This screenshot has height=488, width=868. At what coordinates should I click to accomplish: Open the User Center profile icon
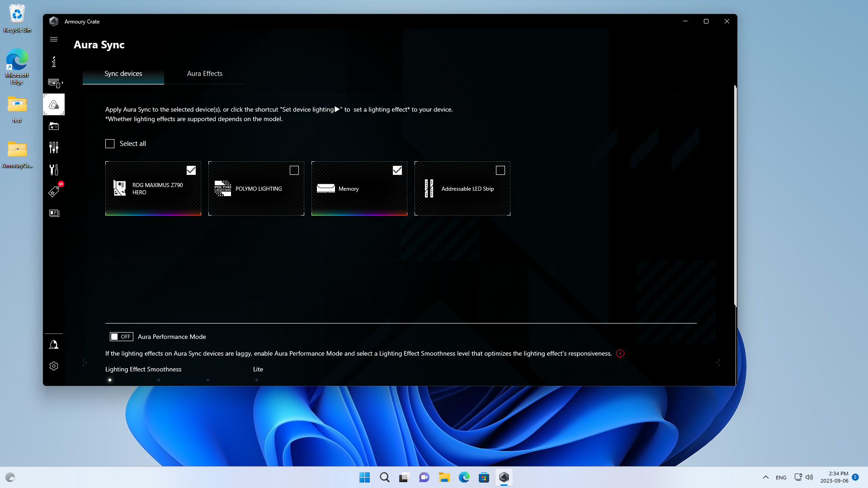pyautogui.click(x=54, y=345)
